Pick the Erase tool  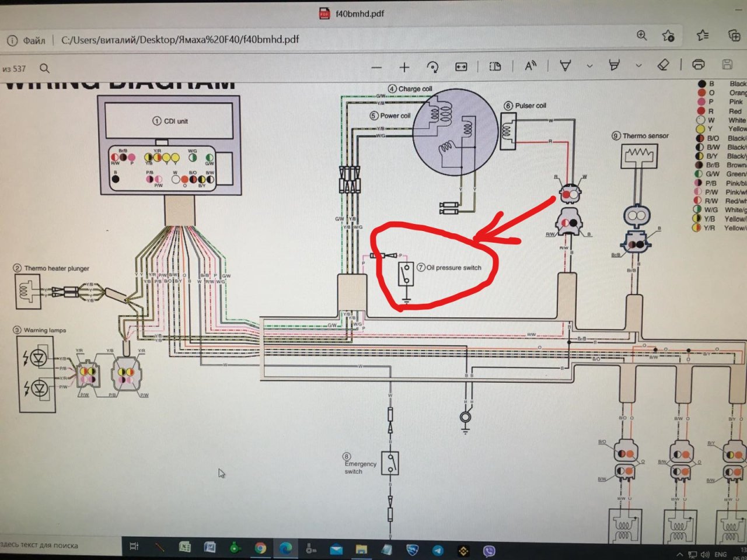point(663,65)
